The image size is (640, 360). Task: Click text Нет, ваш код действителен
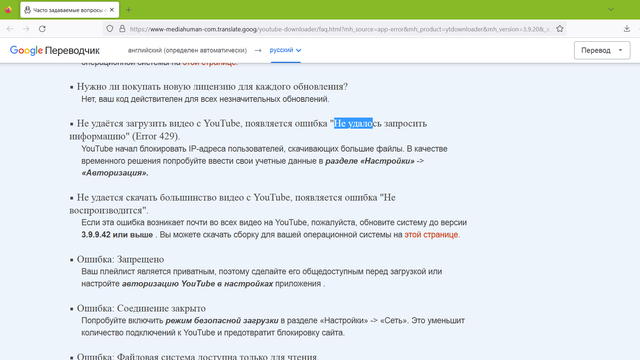(x=205, y=99)
